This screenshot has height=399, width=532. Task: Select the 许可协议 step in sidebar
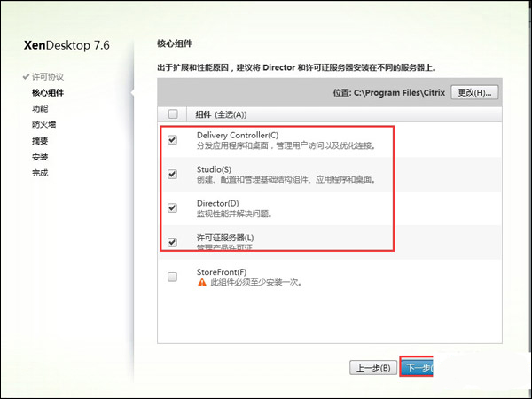point(48,76)
